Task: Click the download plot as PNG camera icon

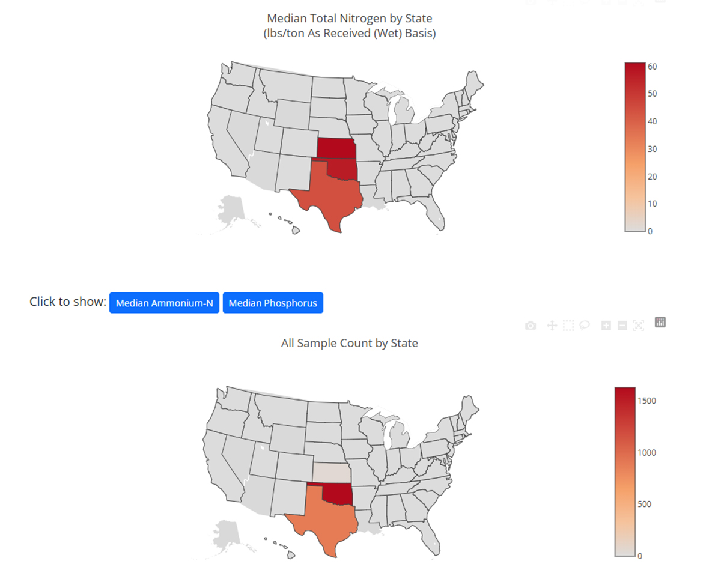Action: (531, 326)
